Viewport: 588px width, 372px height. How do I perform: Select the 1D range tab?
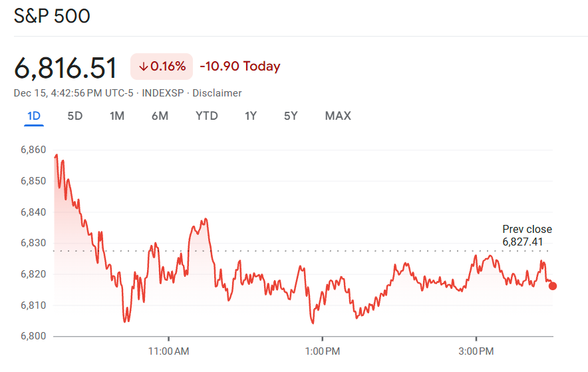click(x=34, y=116)
